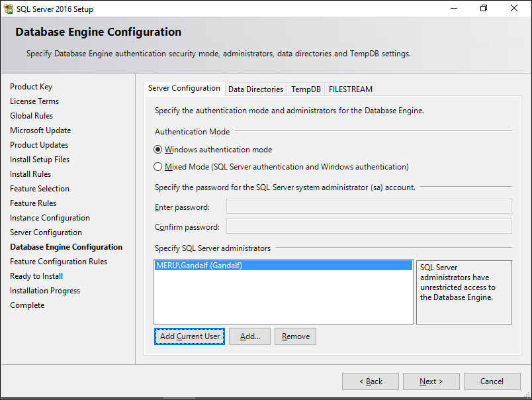Close the setup window
The image size is (532, 400).
point(514,9)
